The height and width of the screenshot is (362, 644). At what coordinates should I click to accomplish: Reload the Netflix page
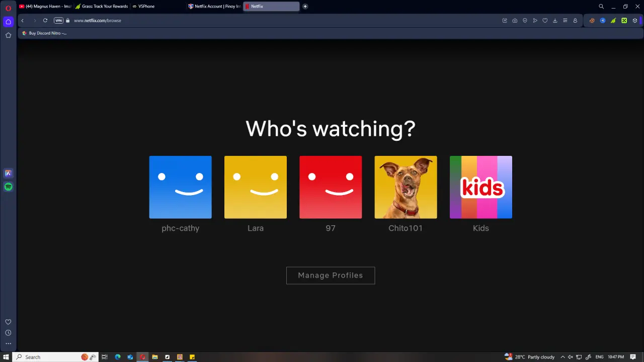pyautogui.click(x=45, y=21)
